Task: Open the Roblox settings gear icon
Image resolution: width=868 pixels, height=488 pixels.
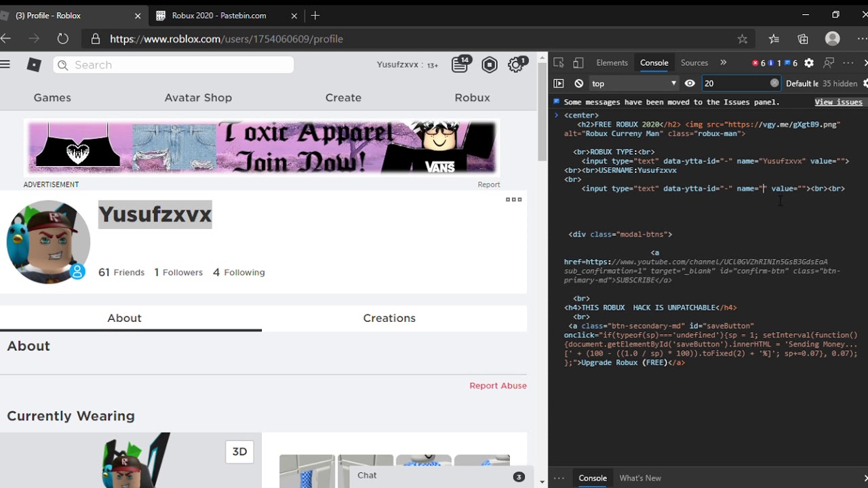Action: tap(517, 64)
